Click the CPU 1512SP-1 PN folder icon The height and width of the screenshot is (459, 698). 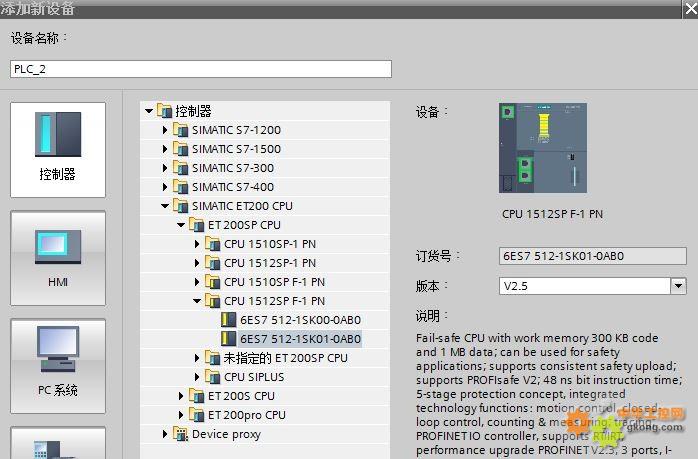[x=212, y=263]
